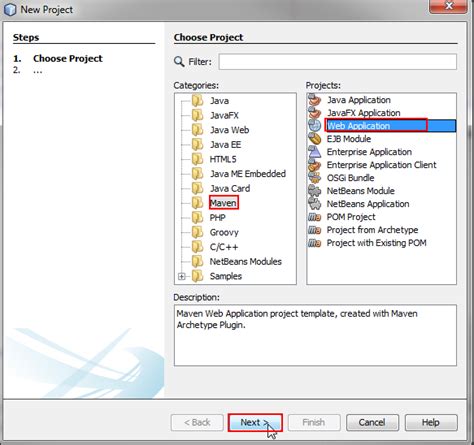Click the Java Web folder icon
Viewport: 474px width, 445px height.
(198, 130)
